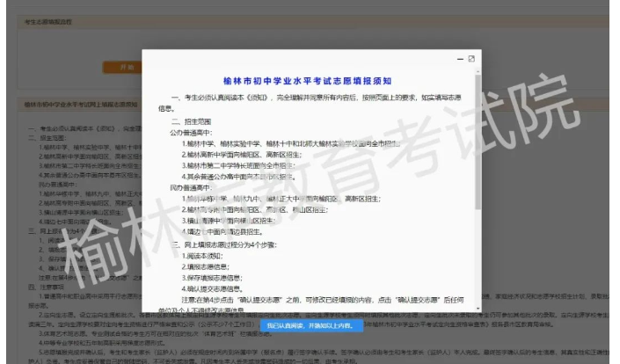Click the orange 开始 button behind dialog
620x364 pixels.
pos(122,67)
